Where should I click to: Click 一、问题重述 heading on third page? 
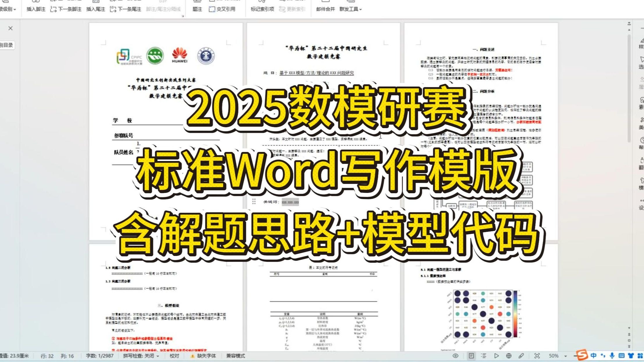point(483,50)
